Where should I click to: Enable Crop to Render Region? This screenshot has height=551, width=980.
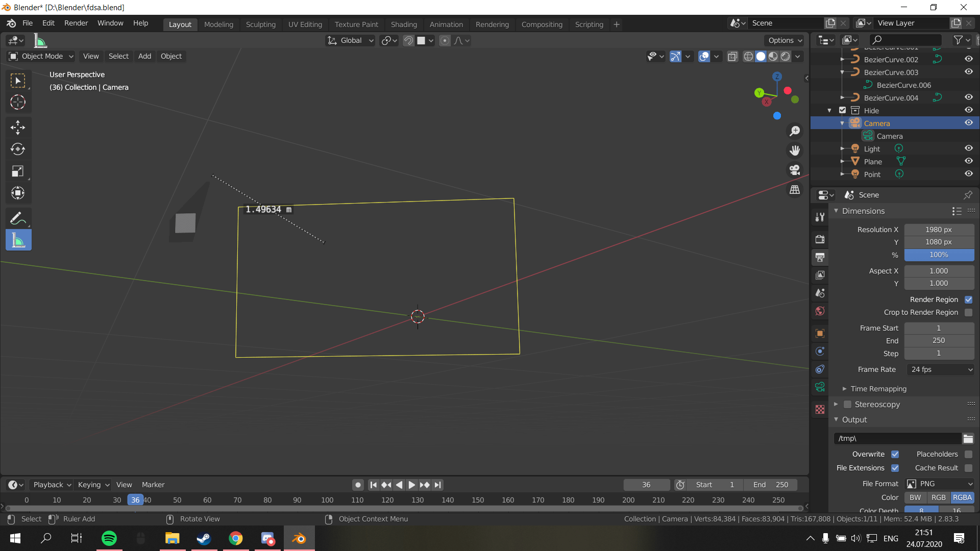tap(969, 312)
